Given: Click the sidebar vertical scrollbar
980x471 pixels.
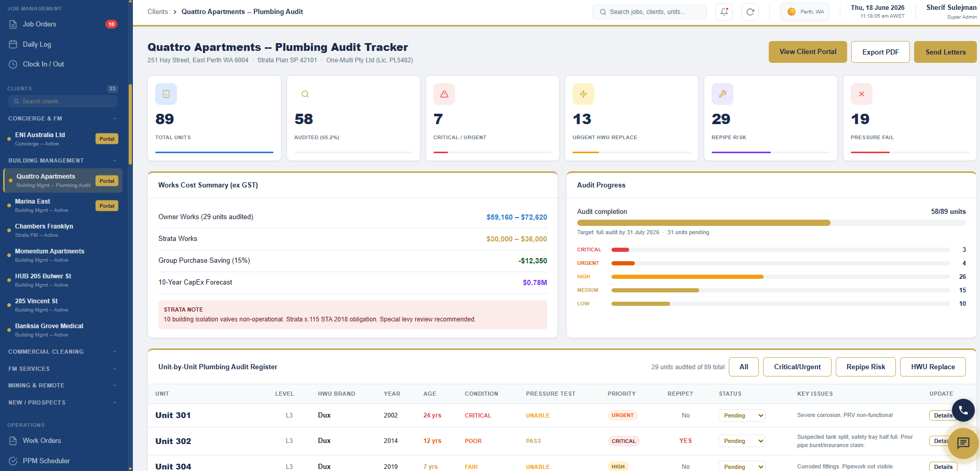Looking at the screenshot, I should tap(130, 125).
